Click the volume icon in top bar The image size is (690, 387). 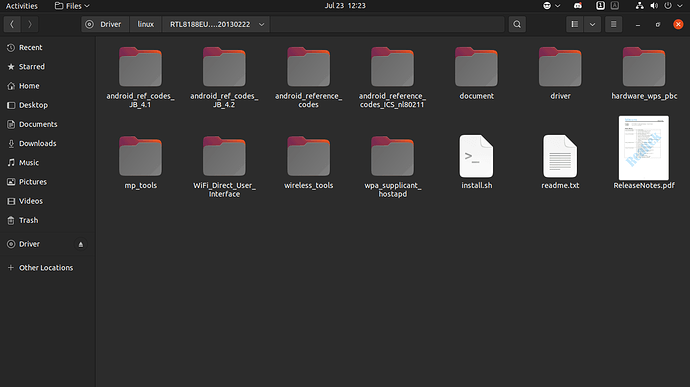pos(654,6)
